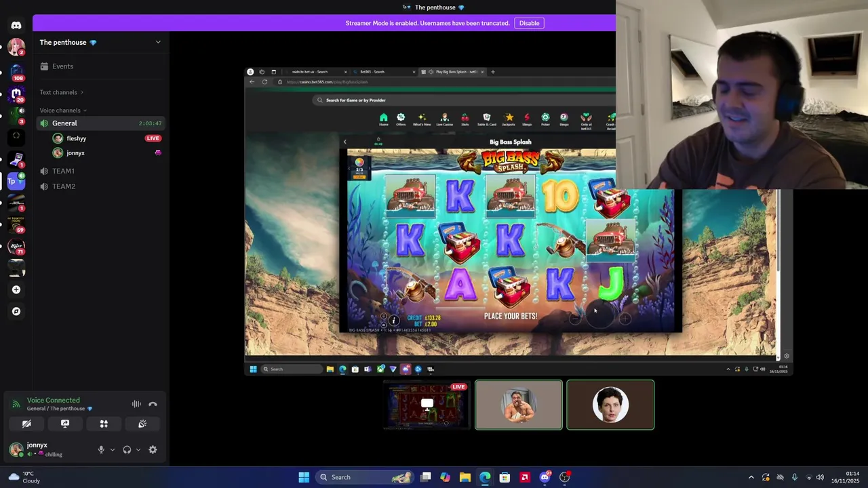Screen dimensions: 868x488
Task: Open bet365 Offers category
Action: coord(401,120)
